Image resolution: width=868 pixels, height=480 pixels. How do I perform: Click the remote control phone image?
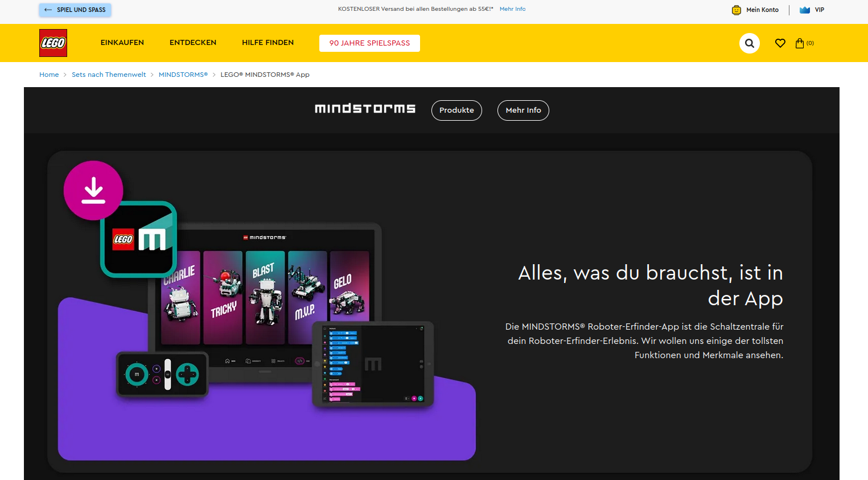[162, 375]
